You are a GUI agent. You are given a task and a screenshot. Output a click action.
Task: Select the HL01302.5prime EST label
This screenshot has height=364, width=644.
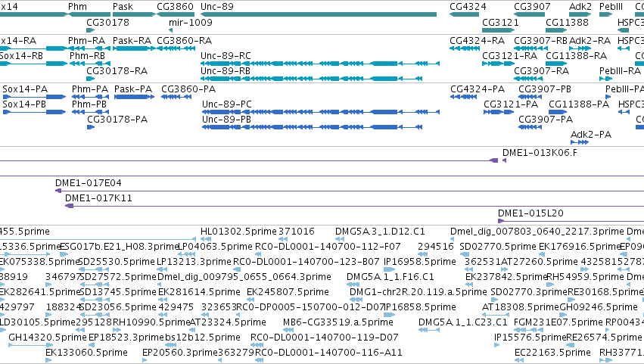pyautogui.click(x=238, y=232)
